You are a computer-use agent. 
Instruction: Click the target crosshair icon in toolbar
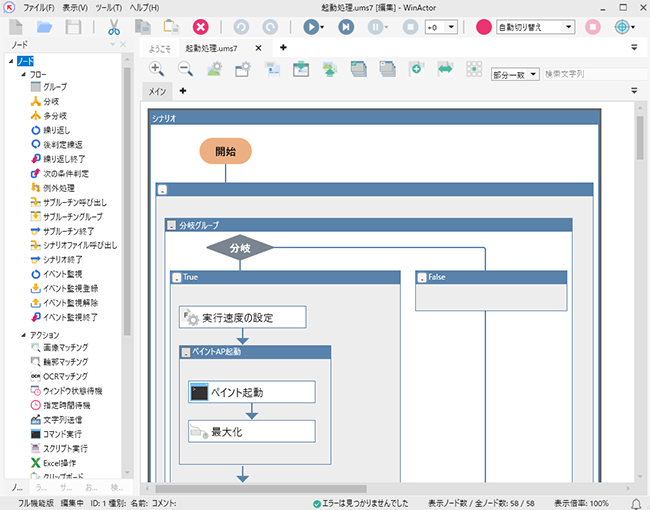tap(622, 27)
